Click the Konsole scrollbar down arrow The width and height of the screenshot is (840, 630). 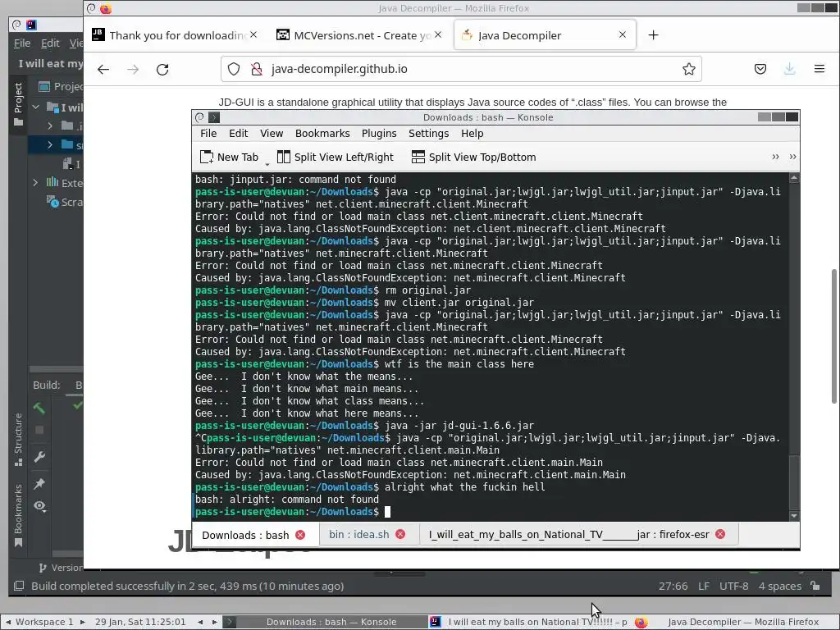(x=794, y=516)
